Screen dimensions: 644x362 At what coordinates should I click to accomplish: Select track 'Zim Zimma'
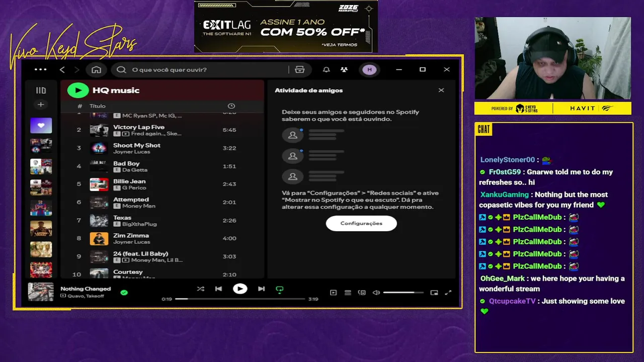(162, 238)
